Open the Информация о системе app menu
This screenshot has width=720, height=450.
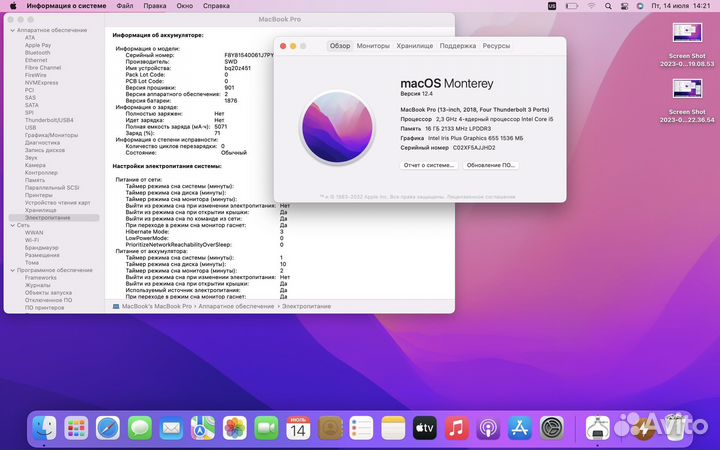tap(66, 6)
